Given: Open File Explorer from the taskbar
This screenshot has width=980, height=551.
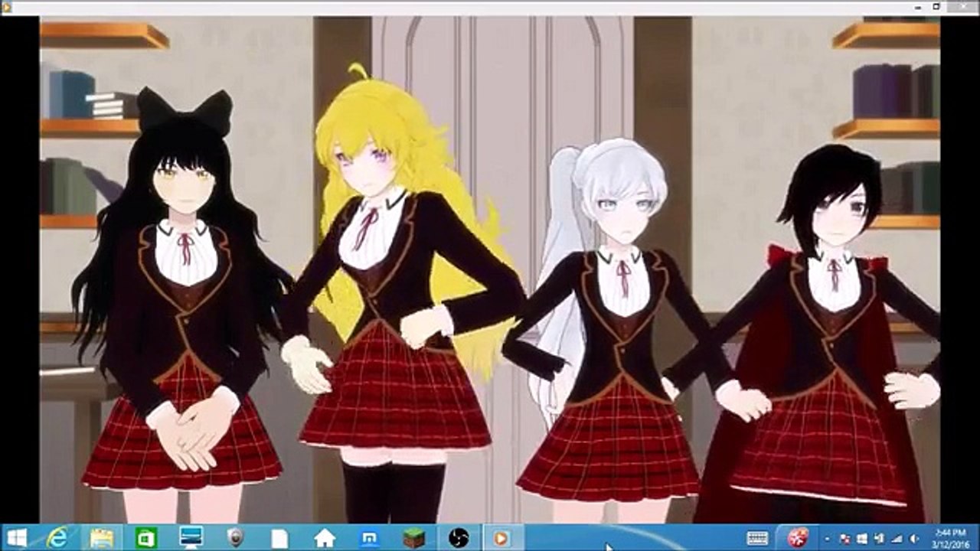Looking at the screenshot, I should click(101, 538).
